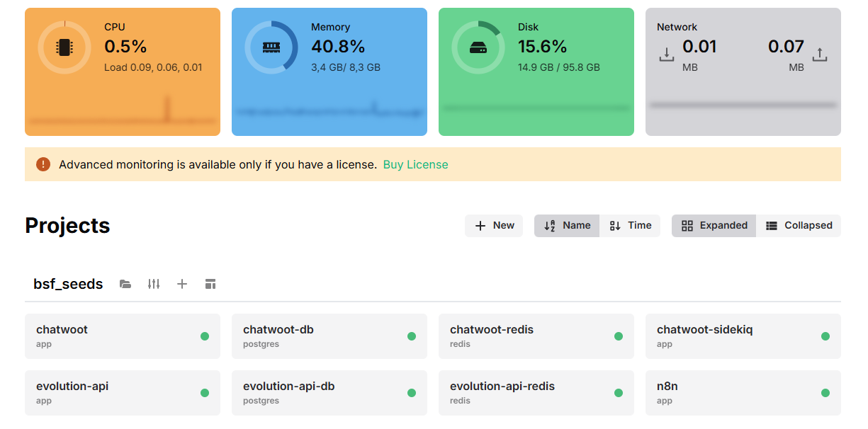This screenshot has width=868, height=429.
Task: Open the evolution-api-redis service
Action: click(536, 393)
